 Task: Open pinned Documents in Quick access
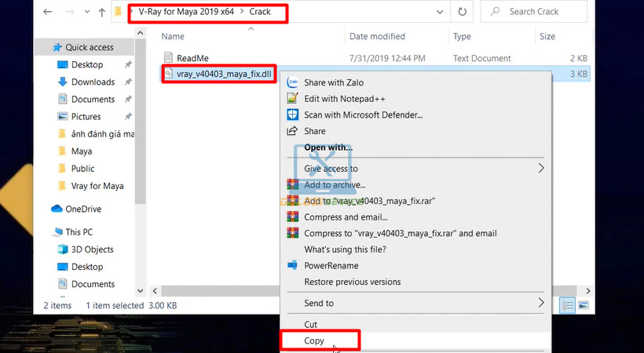pyautogui.click(x=93, y=99)
